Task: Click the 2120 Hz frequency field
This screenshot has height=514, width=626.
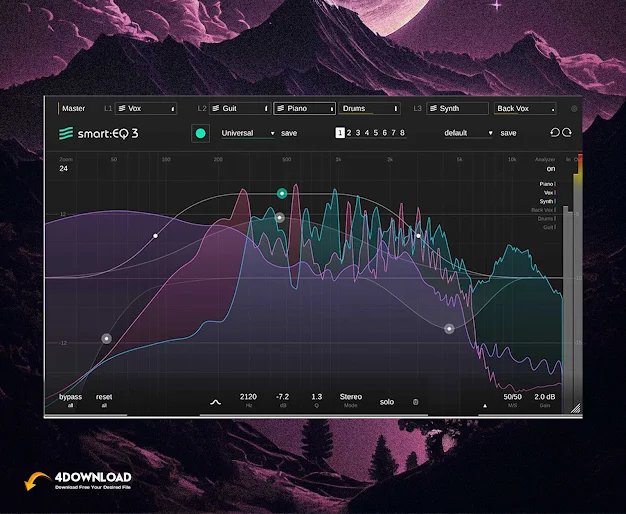Action: (x=248, y=400)
